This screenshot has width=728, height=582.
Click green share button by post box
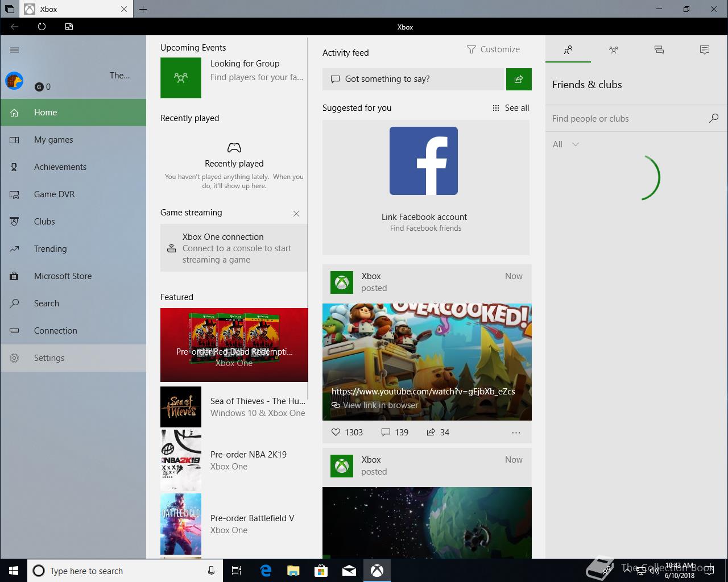pos(519,79)
